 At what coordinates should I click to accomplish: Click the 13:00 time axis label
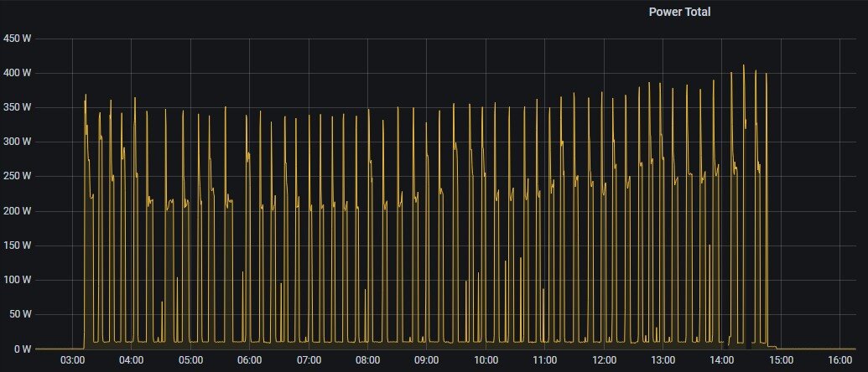(x=663, y=360)
